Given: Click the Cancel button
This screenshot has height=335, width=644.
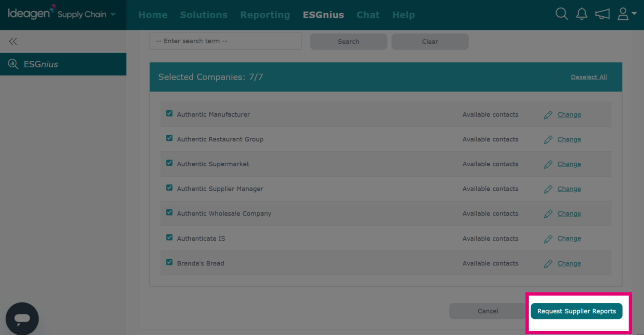Looking at the screenshot, I should coord(488,311).
